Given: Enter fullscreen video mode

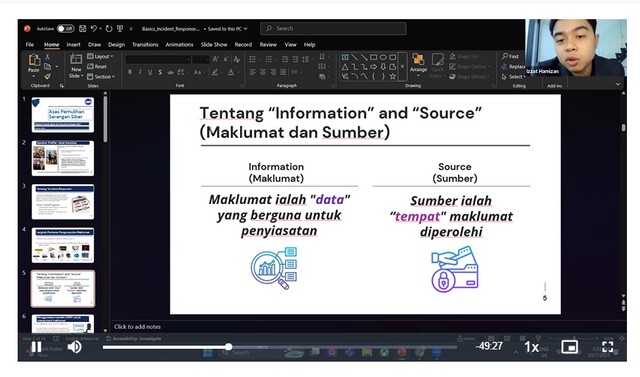Looking at the screenshot, I should click(607, 347).
